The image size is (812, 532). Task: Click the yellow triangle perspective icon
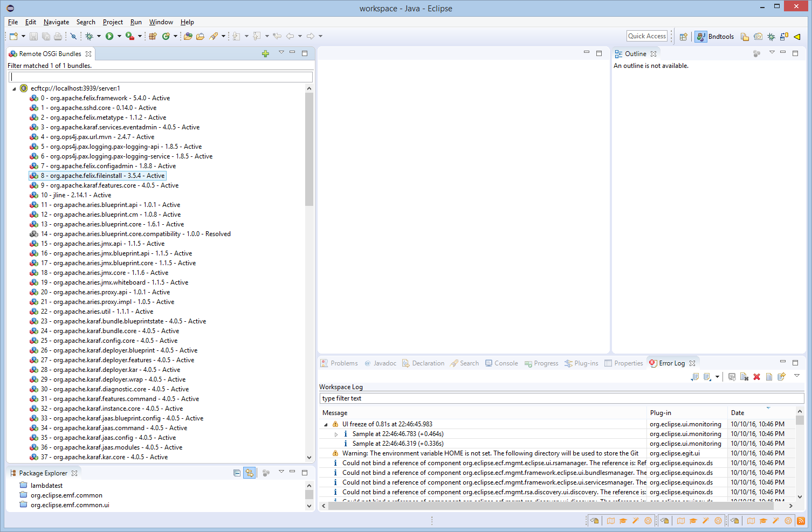(x=797, y=37)
